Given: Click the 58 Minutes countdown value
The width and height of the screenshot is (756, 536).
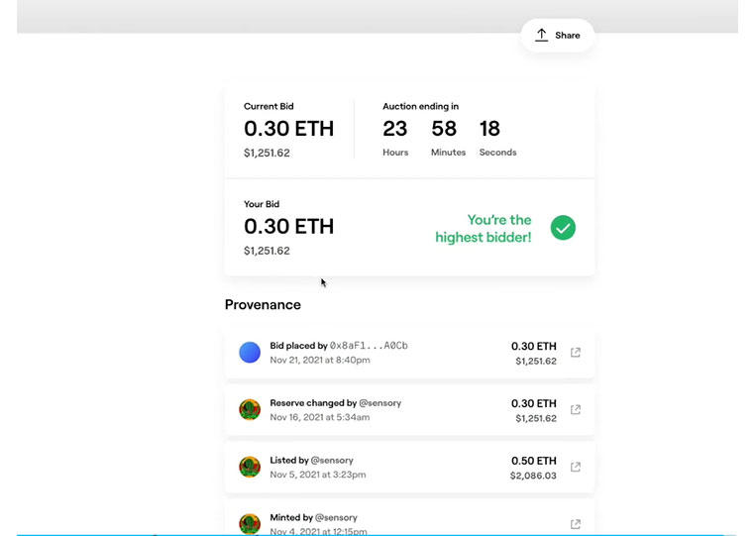Looking at the screenshot, I should pos(444,129).
